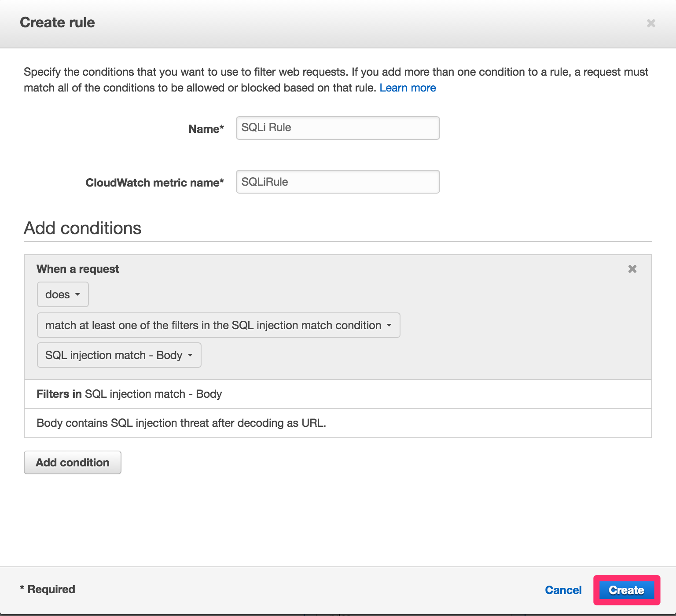Screen dimensions: 676x616
Task: Focus the CloudWatch metric name field
Action: click(338, 182)
